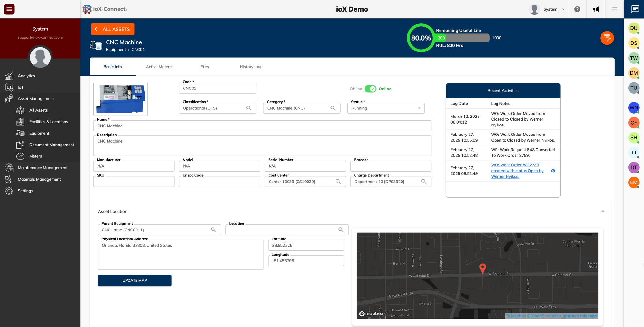Open the Cost Center search magnifier
Screen dimensions: 644x327
click(x=338, y=182)
